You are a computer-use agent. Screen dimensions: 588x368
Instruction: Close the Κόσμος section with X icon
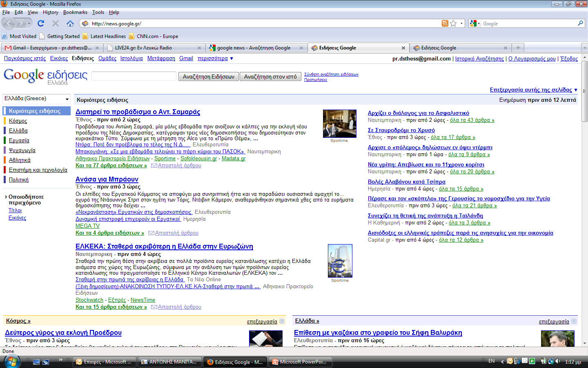click(282, 321)
